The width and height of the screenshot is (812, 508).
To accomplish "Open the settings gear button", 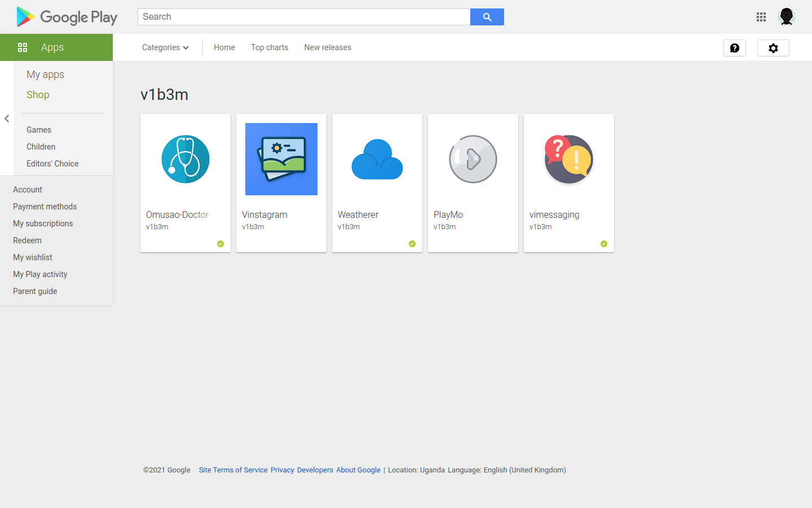I will point(773,48).
